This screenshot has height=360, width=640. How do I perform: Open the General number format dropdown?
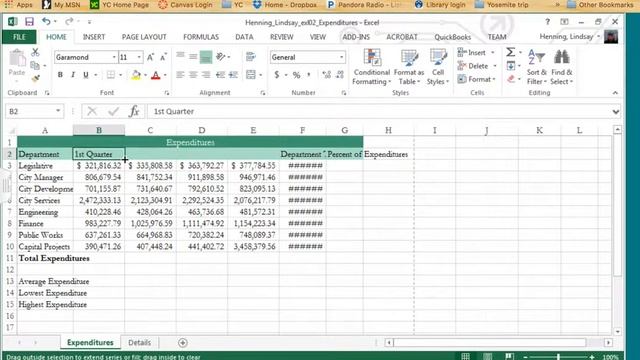tap(341, 57)
